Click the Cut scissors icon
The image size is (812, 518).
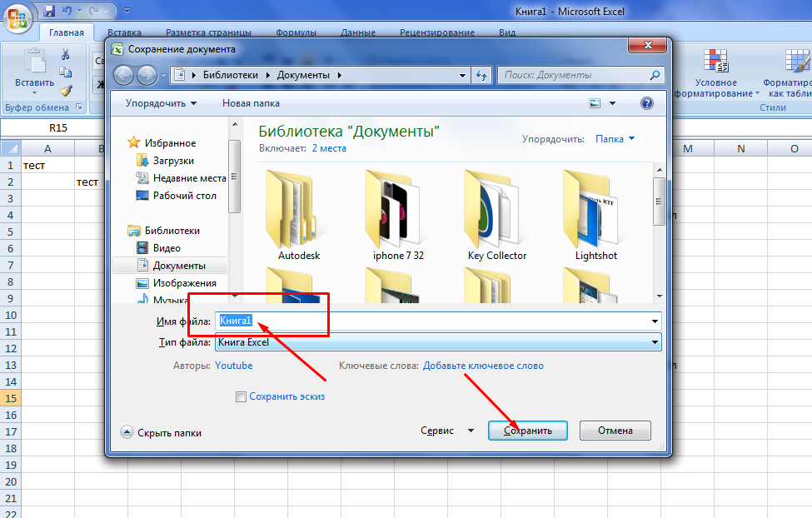click(65, 54)
